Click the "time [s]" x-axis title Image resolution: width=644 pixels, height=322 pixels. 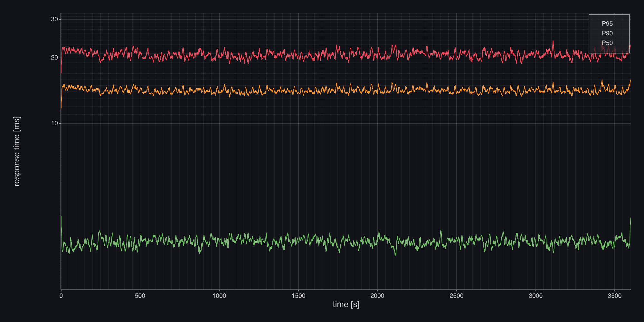coord(346,305)
